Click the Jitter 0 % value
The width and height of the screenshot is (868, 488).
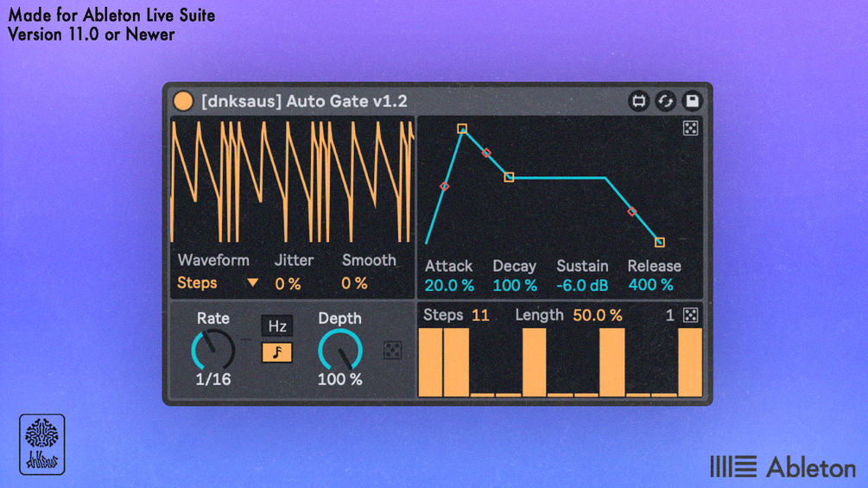(x=288, y=284)
